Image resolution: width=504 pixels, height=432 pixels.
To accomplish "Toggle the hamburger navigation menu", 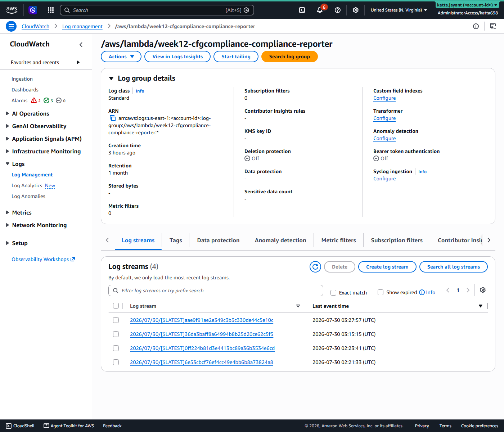I will tap(11, 26).
